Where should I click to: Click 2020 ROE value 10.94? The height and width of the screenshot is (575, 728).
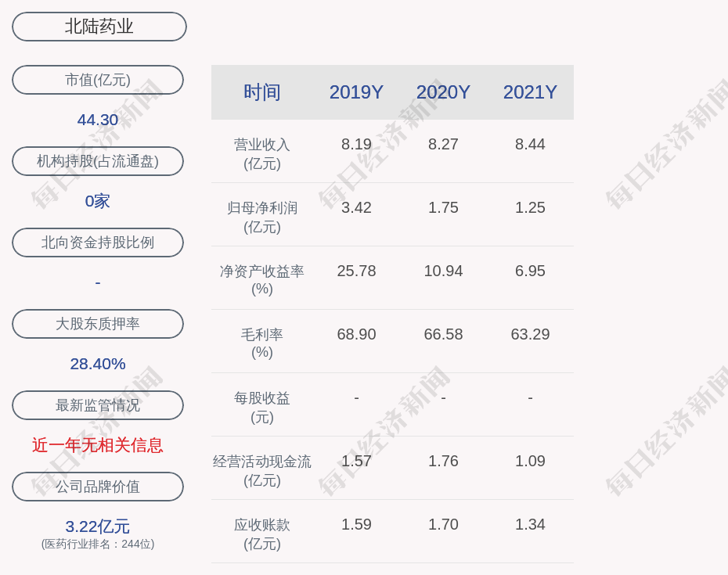[x=443, y=271]
